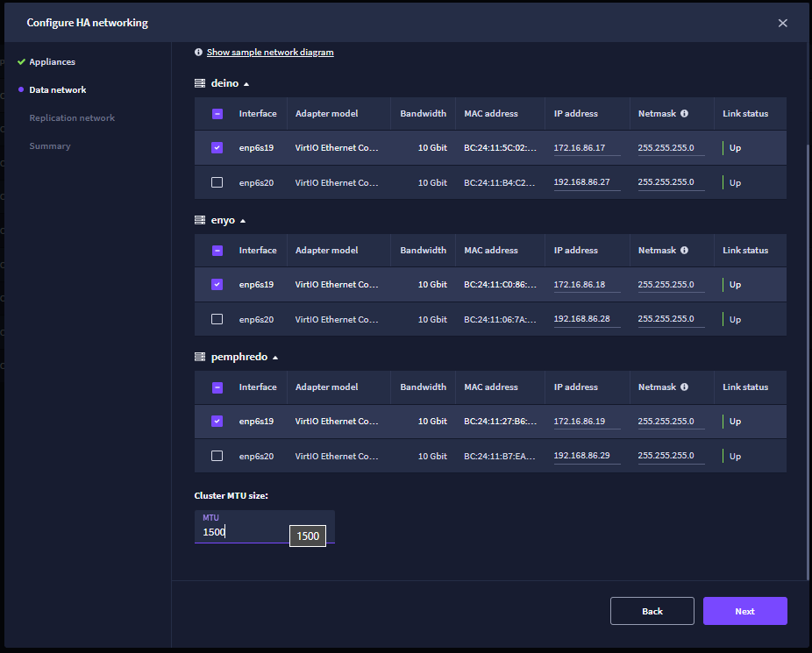Edit netmask for deino enp6s20
This screenshot has height=653, width=812.
(x=671, y=182)
